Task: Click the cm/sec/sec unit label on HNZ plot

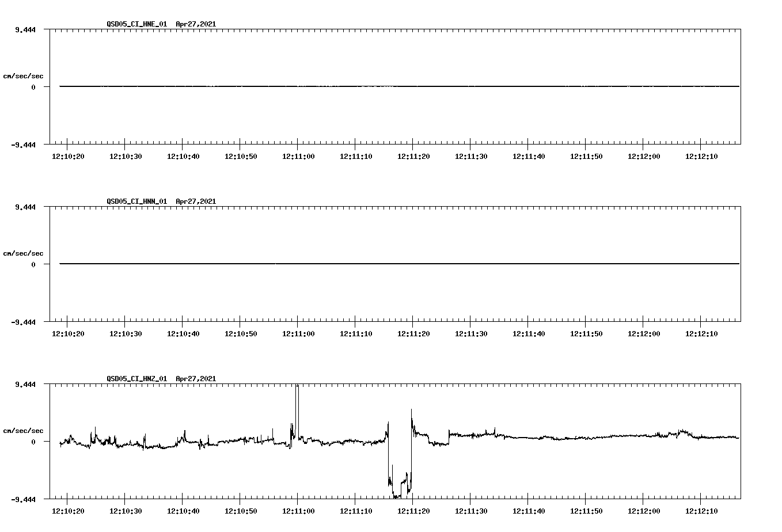Action: pos(24,430)
